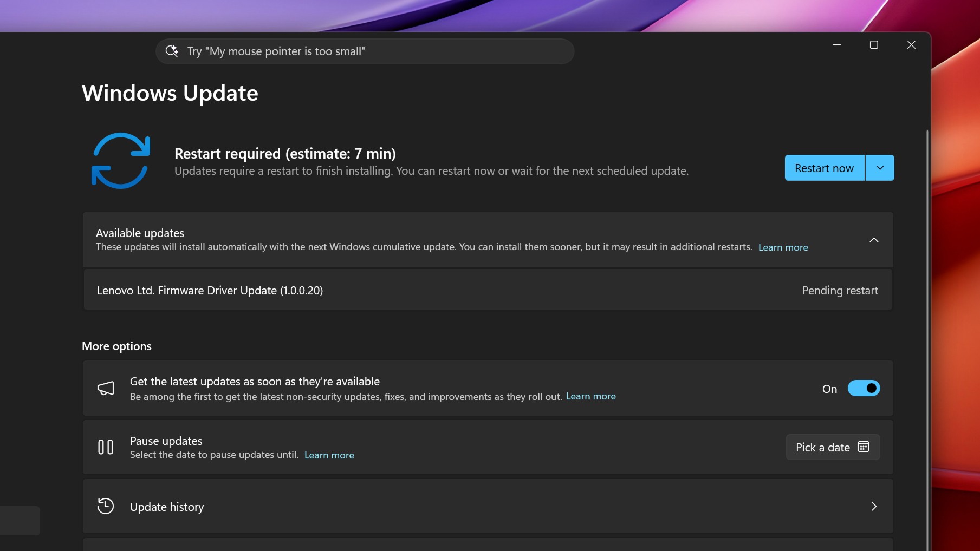Open the restart options dropdown arrow
980x551 pixels.
click(x=880, y=168)
